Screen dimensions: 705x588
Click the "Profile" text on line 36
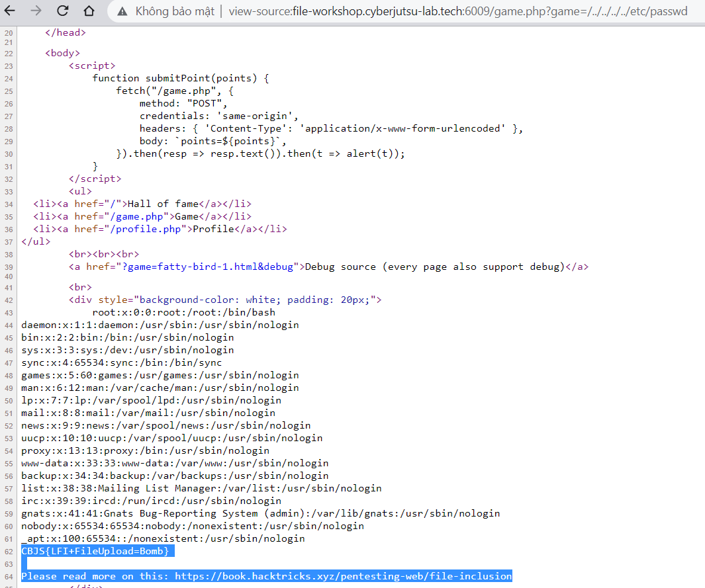(x=213, y=229)
